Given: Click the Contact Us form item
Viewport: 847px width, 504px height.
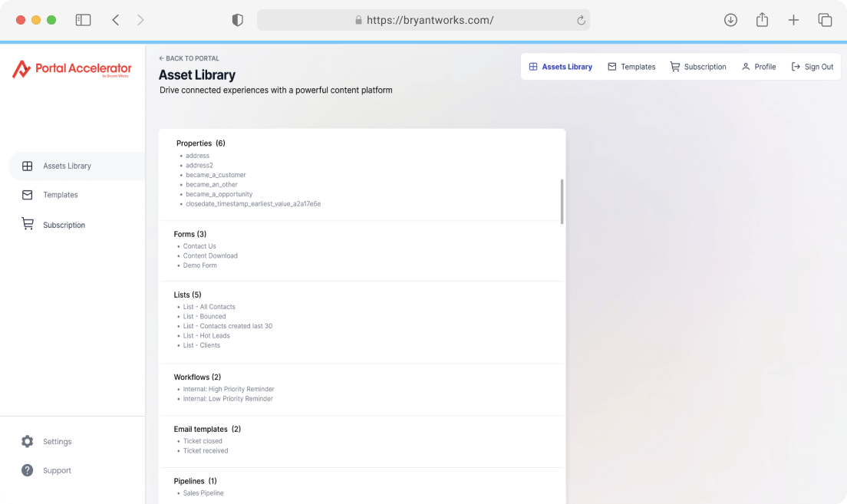Looking at the screenshot, I should pyautogui.click(x=199, y=246).
